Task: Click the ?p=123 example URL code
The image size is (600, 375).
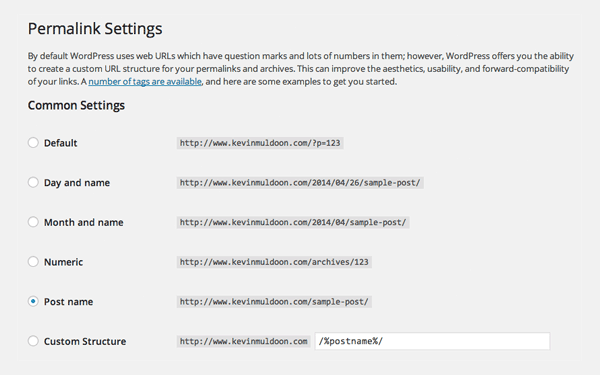Action: (260, 143)
